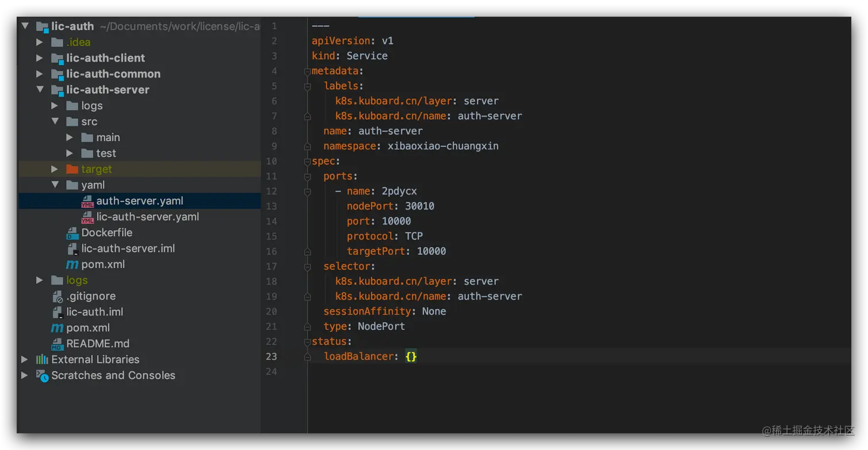Click the lic-auth-client module icon
The image size is (868, 450).
point(57,59)
